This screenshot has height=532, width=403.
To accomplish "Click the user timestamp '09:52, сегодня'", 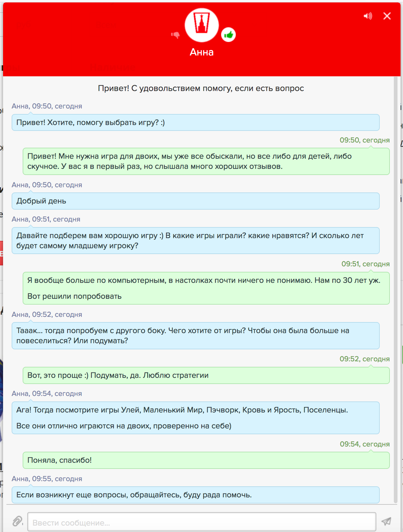I will [365, 359].
